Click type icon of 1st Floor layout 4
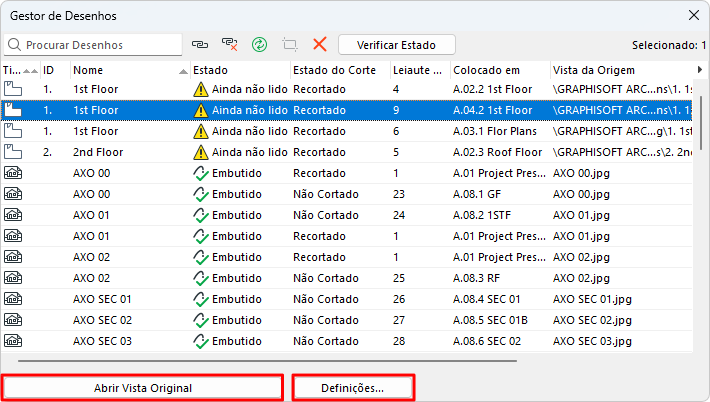The image size is (710, 402). point(13,89)
